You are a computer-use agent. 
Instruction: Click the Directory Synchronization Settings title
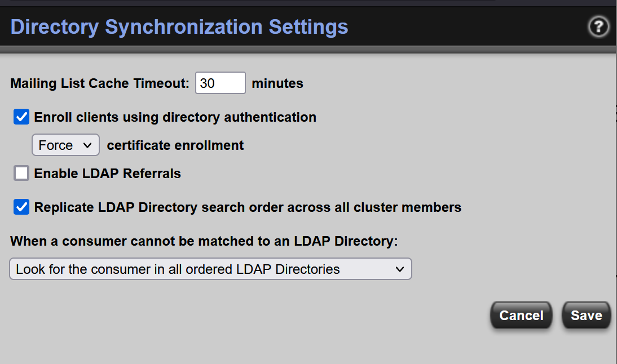[x=179, y=26]
